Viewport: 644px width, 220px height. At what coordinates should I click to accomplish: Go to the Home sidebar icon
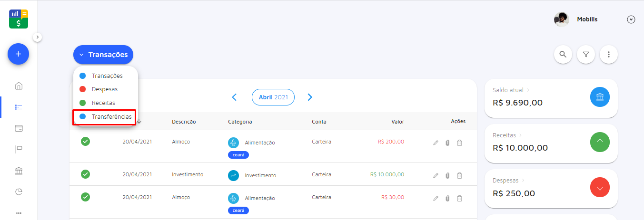tap(19, 86)
